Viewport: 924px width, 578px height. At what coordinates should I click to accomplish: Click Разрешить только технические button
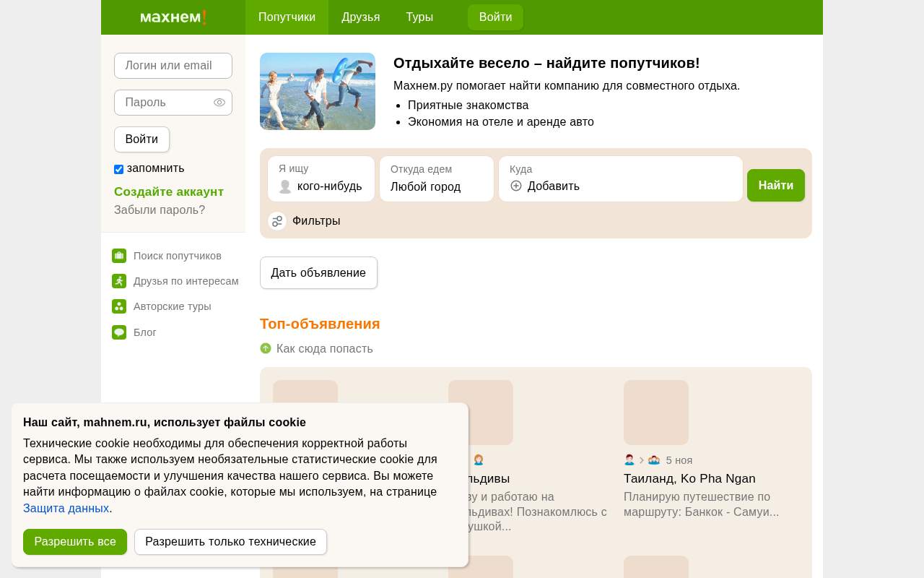tap(230, 542)
